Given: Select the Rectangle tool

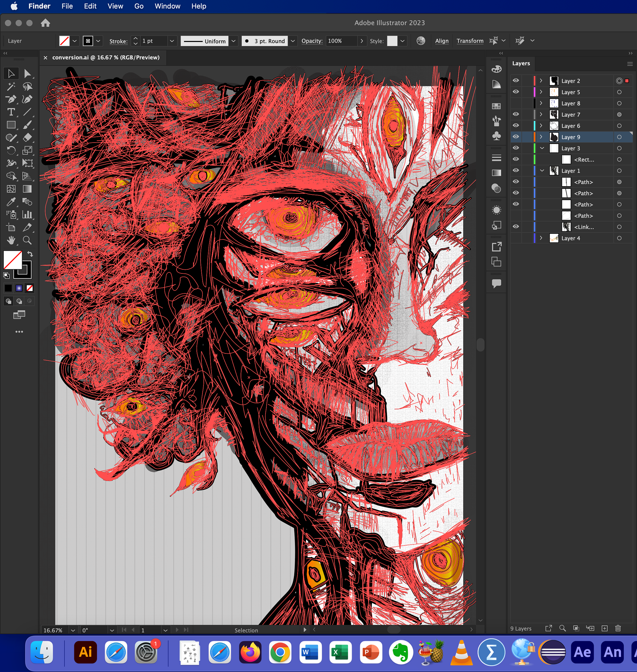Looking at the screenshot, I should 11,125.
